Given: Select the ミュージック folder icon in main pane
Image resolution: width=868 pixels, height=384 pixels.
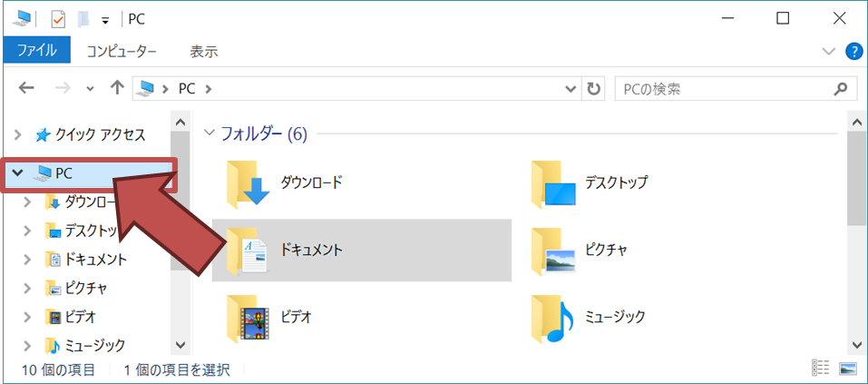Looking at the screenshot, I should click(x=552, y=318).
